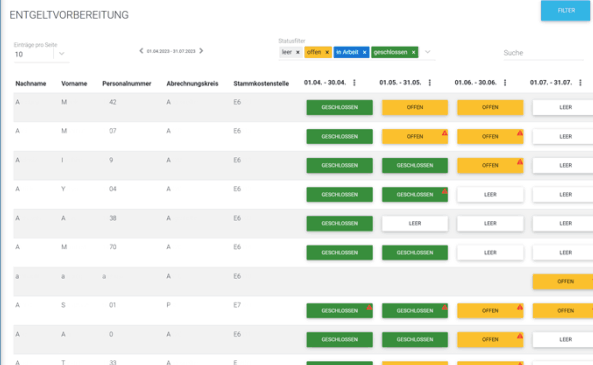Sort table by Nachname column header

coord(31,84)
